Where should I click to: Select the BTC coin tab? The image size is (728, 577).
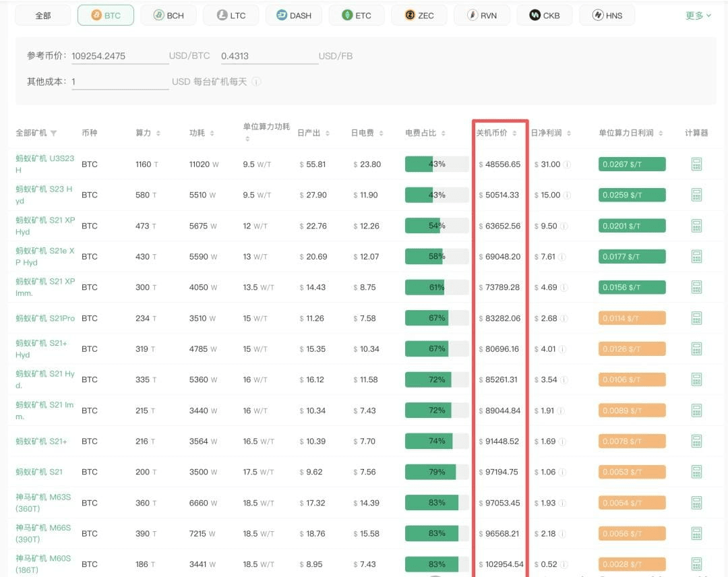click(105, 15)
